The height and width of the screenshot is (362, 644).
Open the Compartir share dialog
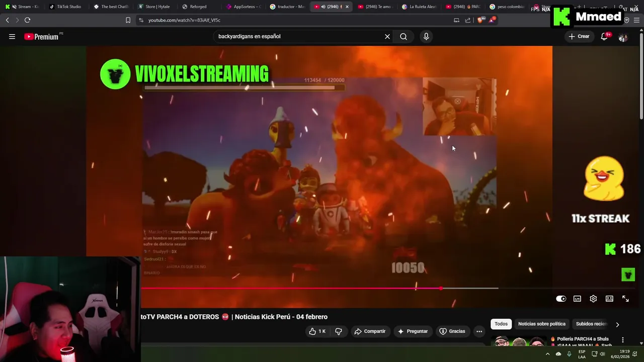tap(370, 331)
